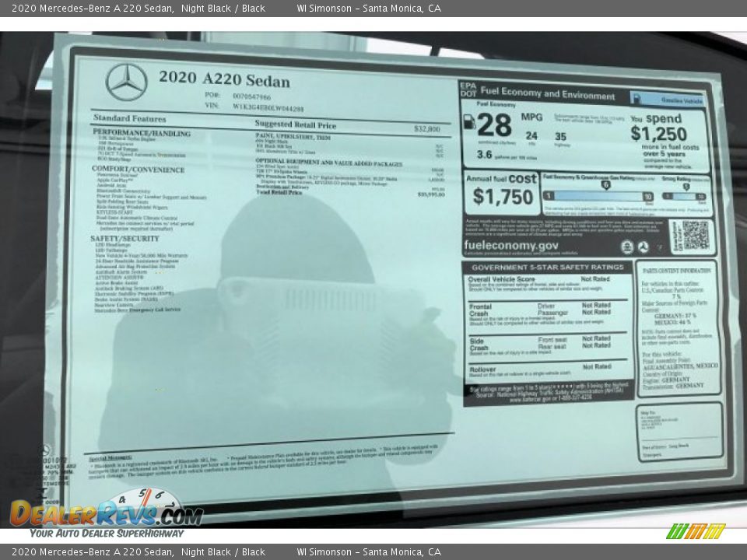The image size is (747, 560).
Task: Click the top caption 2020 Mercedes-Benz A 220 Sedan
Action: tap(93, 9)
